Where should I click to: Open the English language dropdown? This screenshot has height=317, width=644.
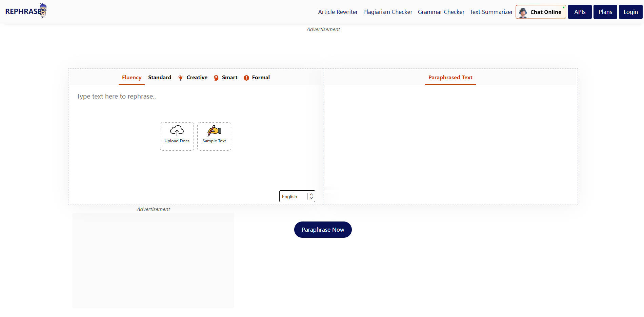point(294,196)
